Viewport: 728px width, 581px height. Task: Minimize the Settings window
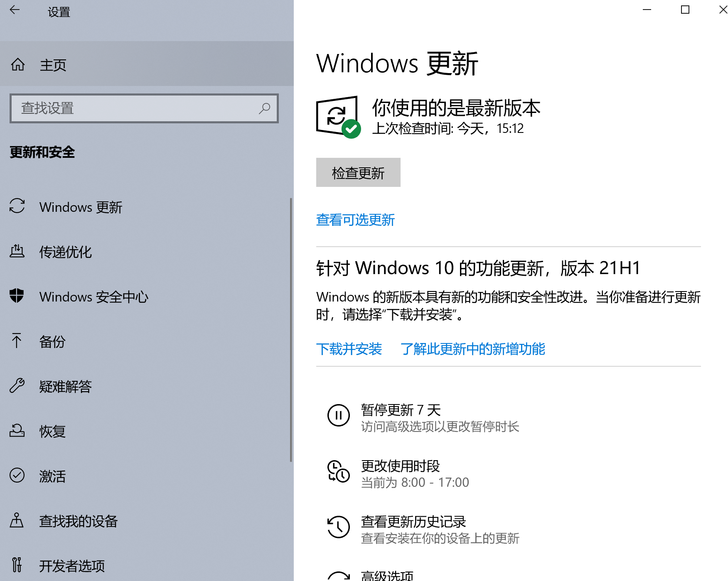pyautogui.click(x=647, y=10)
